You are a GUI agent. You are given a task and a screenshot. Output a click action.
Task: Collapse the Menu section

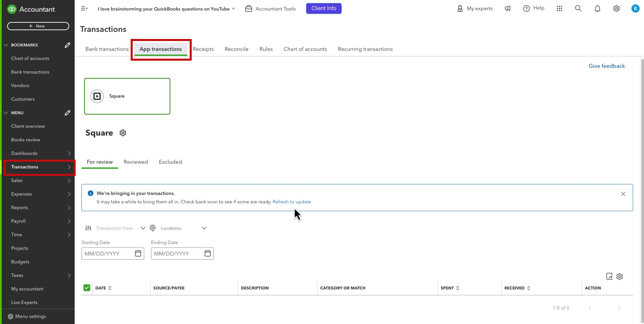(x=6, y=113)
